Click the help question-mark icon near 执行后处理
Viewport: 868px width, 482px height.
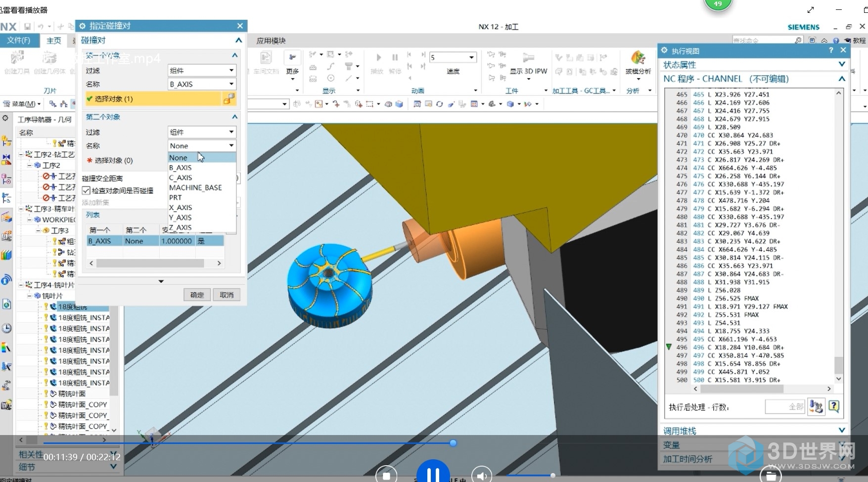pos(834,406)
